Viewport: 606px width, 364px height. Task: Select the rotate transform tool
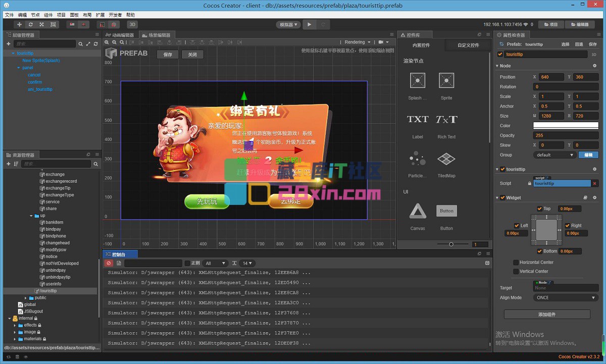tap(31, 24)
